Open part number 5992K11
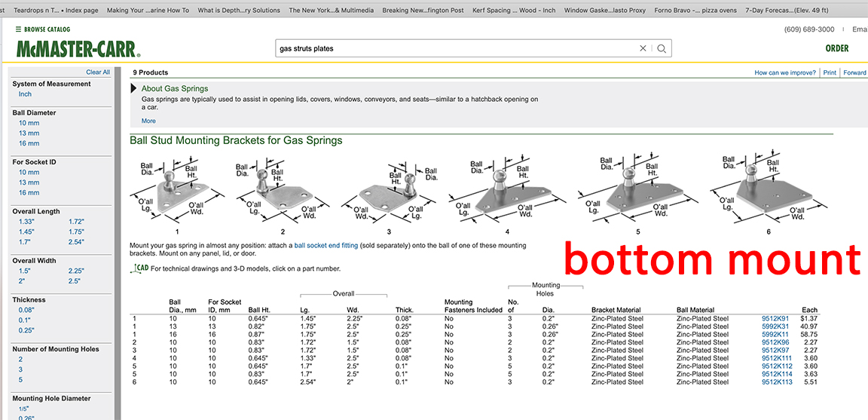Viewport: 868px width, 420px height. (775, 334)
